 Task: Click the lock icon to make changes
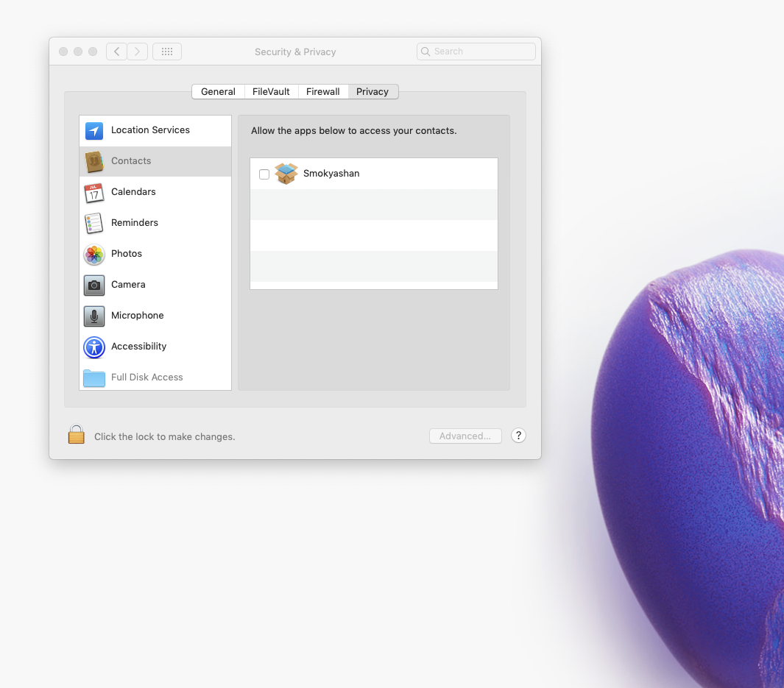pos(76,434)
